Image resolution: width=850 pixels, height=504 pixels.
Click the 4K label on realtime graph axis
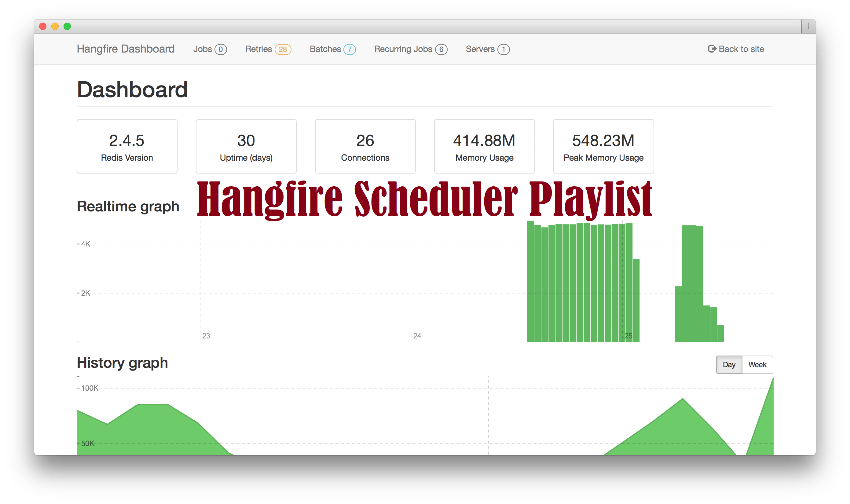point(86,244)
